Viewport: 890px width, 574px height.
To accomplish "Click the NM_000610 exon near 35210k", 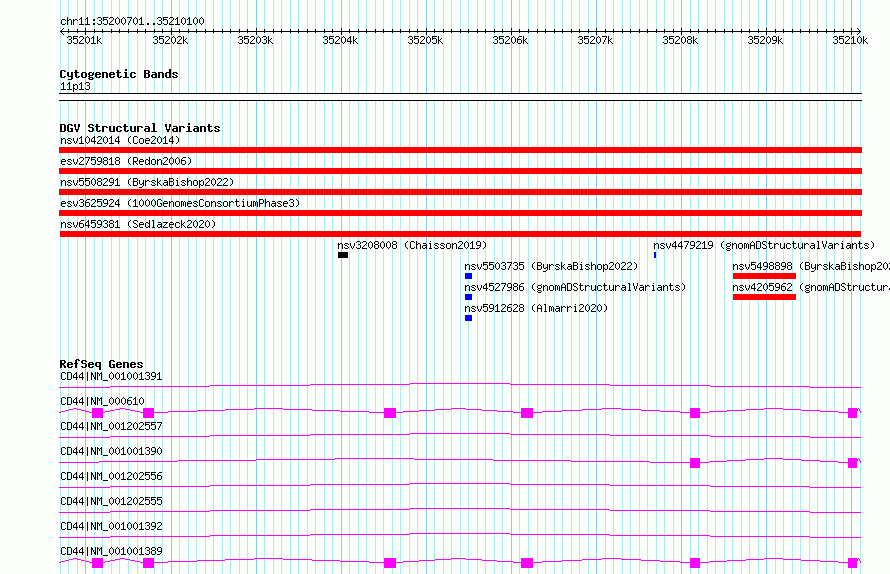I will (853, 413).
